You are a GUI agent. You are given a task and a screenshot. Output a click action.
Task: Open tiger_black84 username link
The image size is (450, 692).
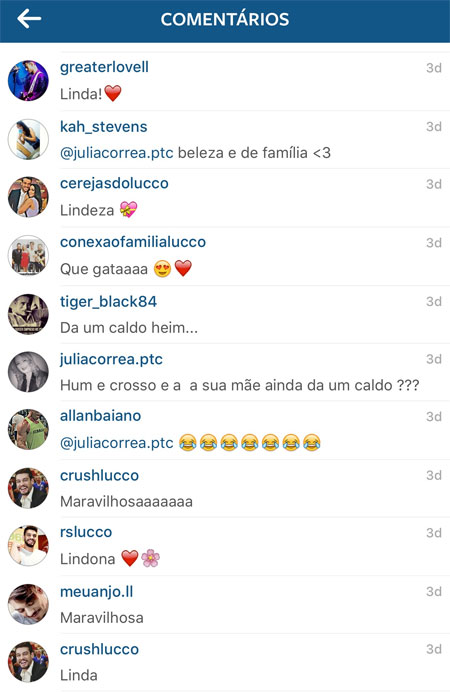[109, 301]
